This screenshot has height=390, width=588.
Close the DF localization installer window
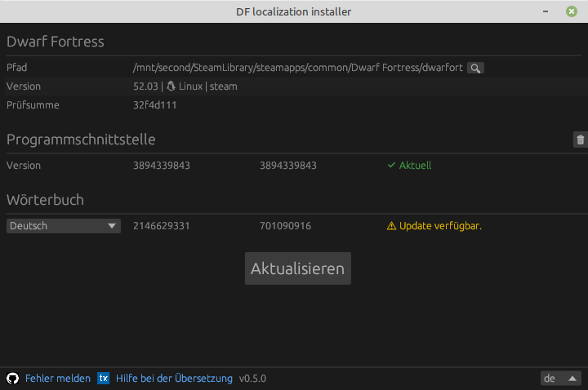pos(572,11)
